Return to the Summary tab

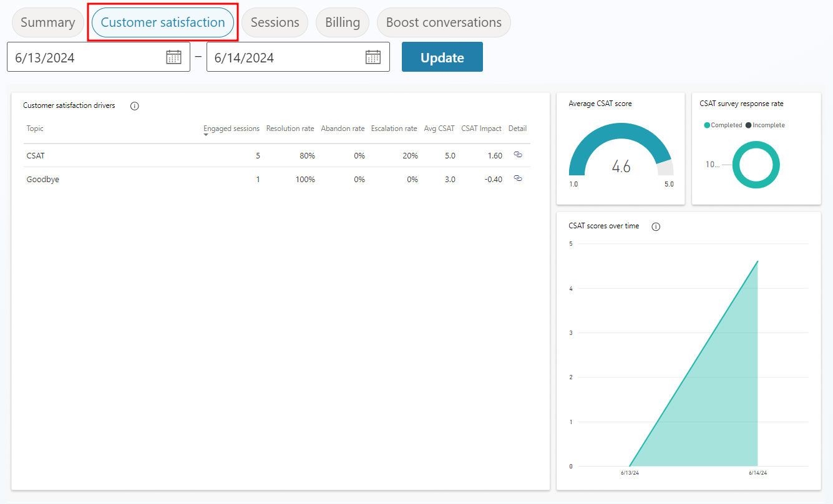[x=47, y=22]
